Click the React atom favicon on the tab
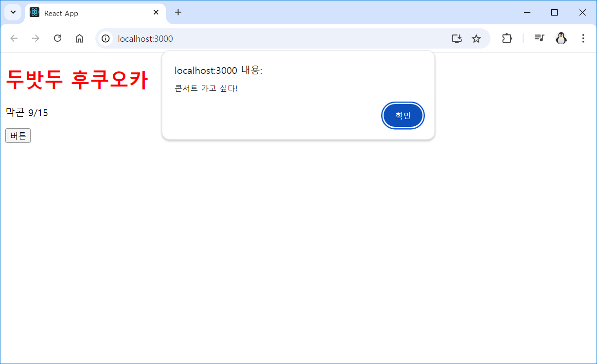Image resolution: width=597 pixels, height=364 pixels. (x=35, y=13)
